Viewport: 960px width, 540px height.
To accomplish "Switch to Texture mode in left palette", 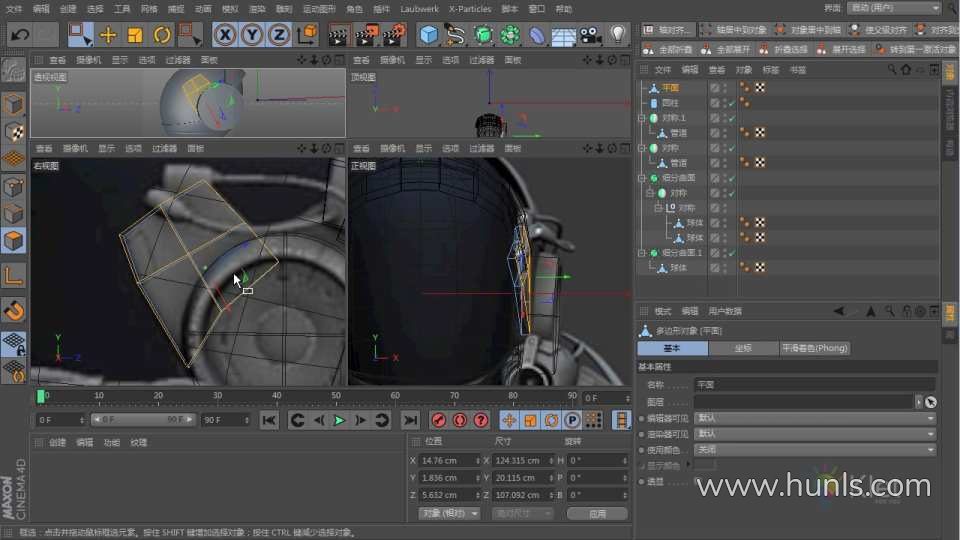I will (x=13, y=132).
